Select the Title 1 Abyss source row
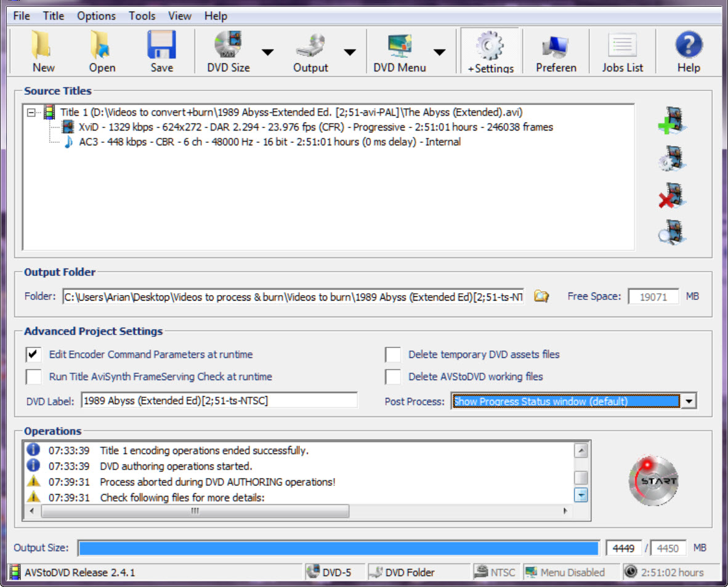This screenshot has width=728, height=587. pyautogui.click(x=291, y=112)
